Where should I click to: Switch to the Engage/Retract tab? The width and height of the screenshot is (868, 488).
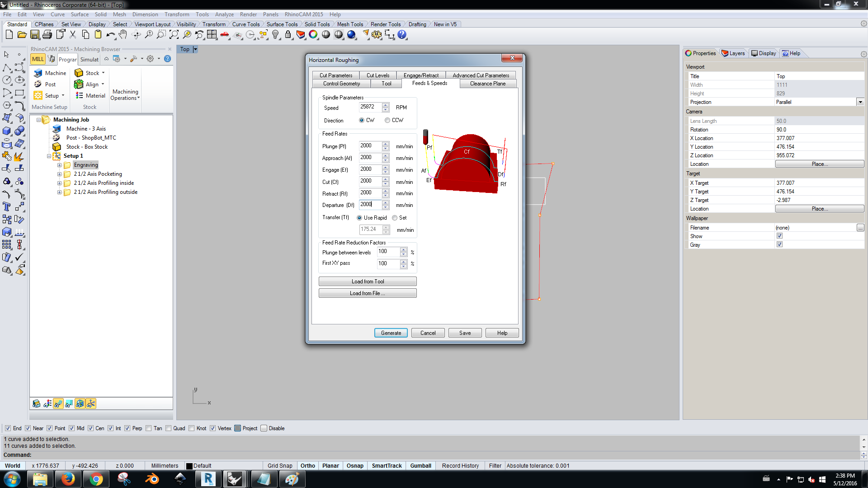[421, 75]
